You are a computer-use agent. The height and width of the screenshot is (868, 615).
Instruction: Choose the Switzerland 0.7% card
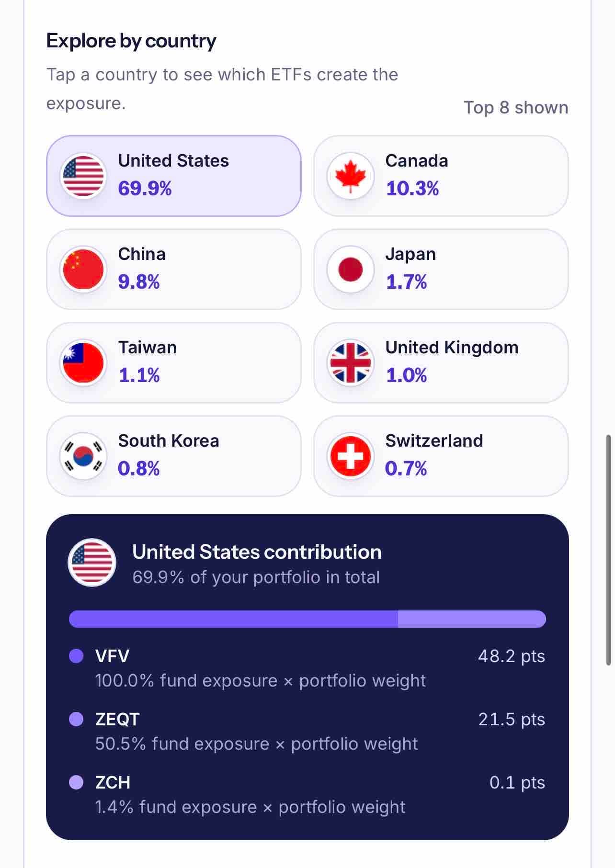point(441,456)
